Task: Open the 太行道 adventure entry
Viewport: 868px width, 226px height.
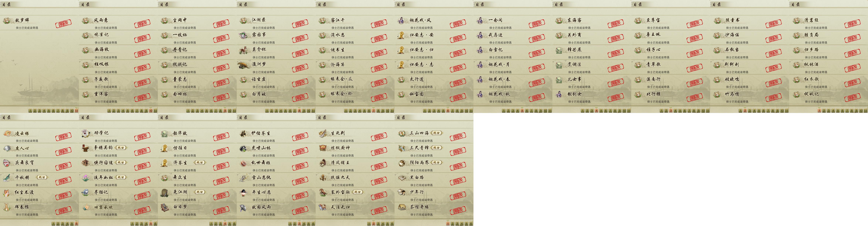Action: click(x=417, y=79)
